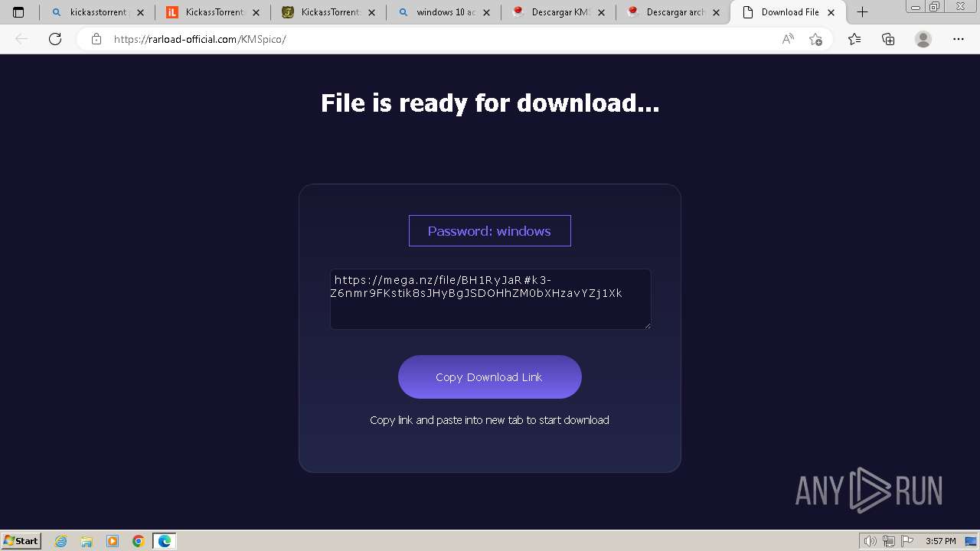Click the system clock 3:57 PM
Image resolution: width=980 pixels, height=551 pixels.
(x=940, y=541)
